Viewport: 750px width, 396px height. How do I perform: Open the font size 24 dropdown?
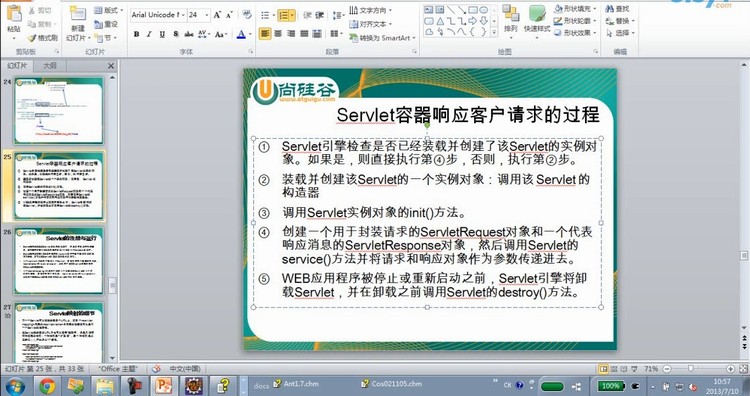pyautogui.click(x=199, y=15)
